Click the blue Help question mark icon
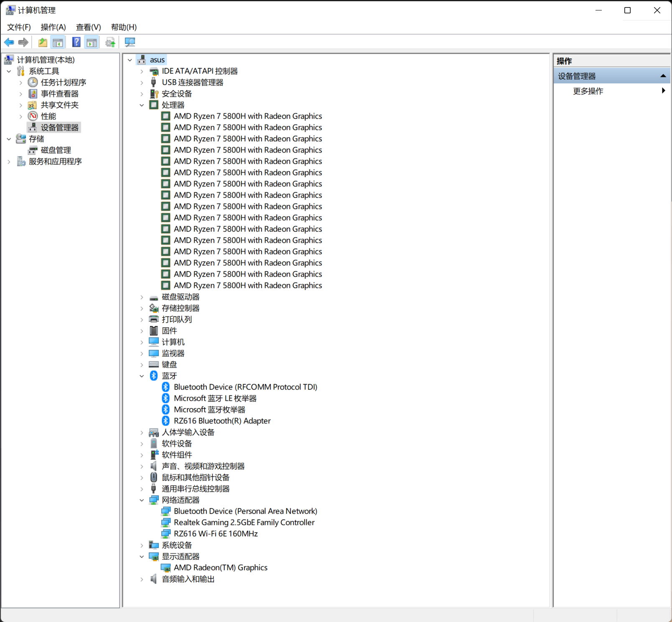The image size is (672, 622). pyautogui.click(x=76, y=42)
